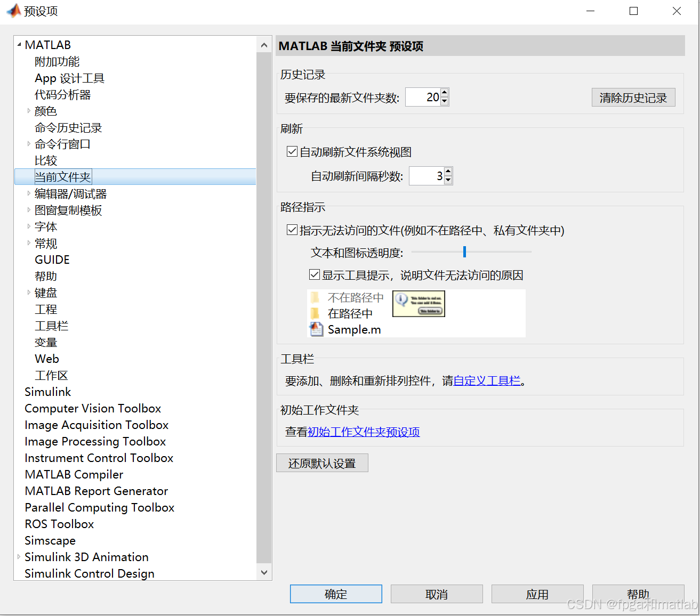Select MATLAB Report Generator in the tree
This screenshot has height=616, width=700.
(96, 491)
